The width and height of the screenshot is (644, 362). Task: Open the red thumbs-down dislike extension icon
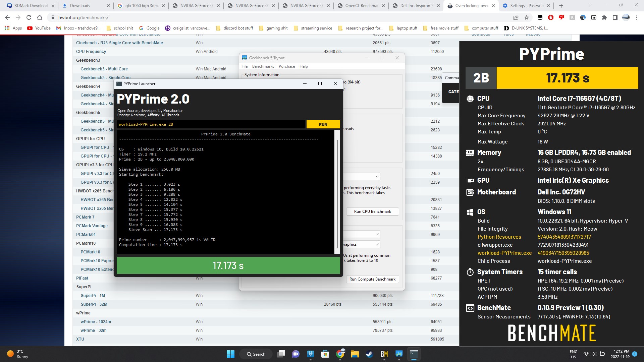[561, 17]
